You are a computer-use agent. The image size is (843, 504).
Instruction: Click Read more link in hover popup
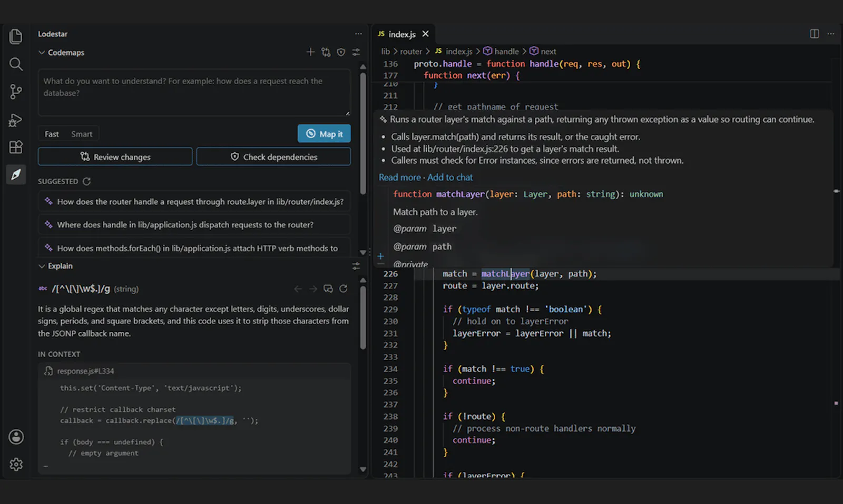pyautogui.click(x=400, y=177)
